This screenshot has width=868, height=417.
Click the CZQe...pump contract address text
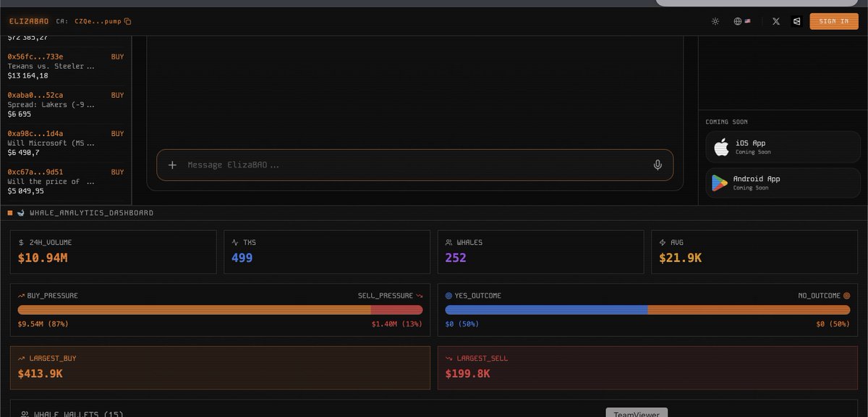tap(98, 22)
